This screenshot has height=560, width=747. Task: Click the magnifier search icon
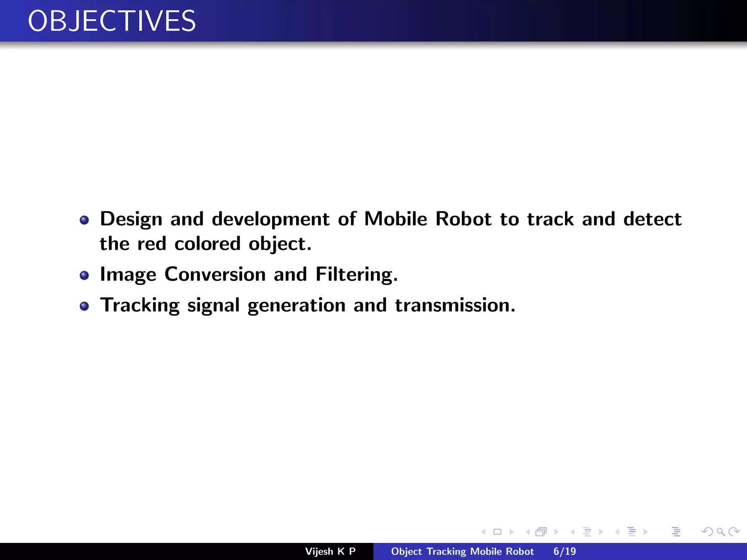[x=721, y=532]
